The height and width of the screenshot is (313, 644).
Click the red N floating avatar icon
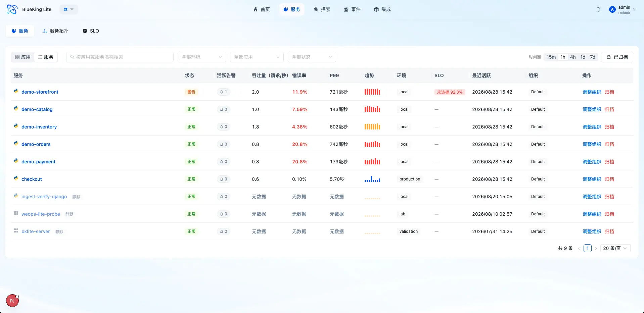point(12,301)
